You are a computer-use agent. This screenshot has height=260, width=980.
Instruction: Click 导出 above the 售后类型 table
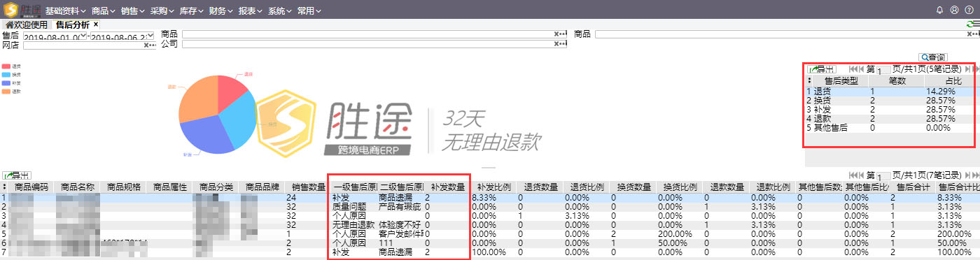pos(822,69)
